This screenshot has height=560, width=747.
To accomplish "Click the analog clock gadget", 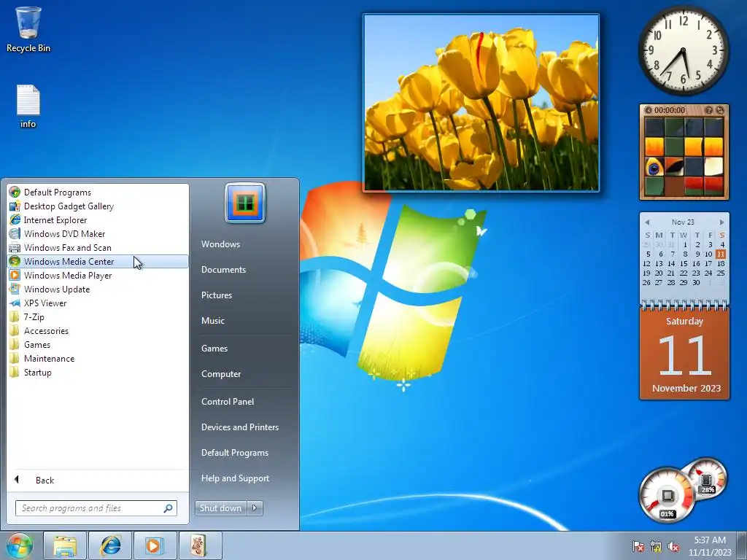I will (683, 50).
